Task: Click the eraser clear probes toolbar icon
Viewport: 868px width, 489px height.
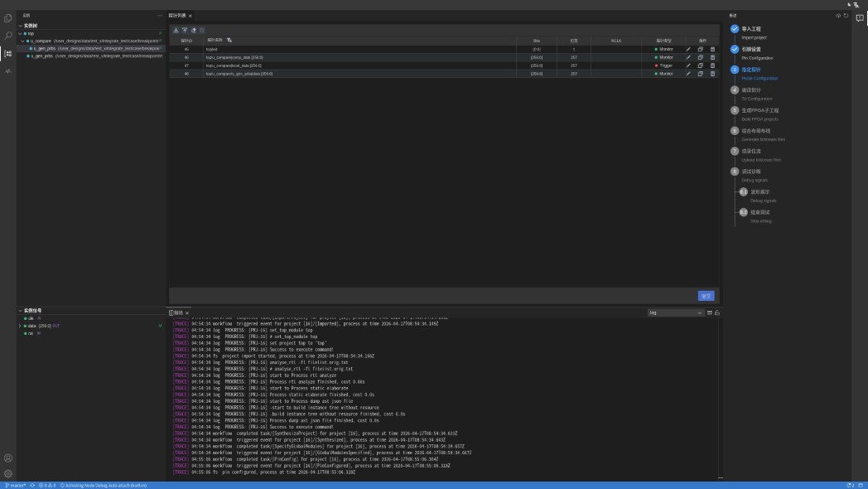Action: pos(194,31)
